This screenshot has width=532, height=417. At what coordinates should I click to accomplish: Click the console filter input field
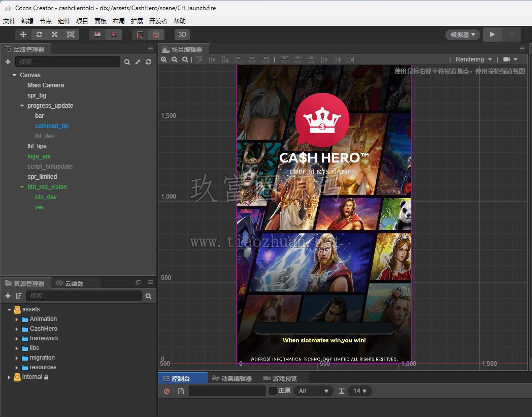tap(227, 391)
